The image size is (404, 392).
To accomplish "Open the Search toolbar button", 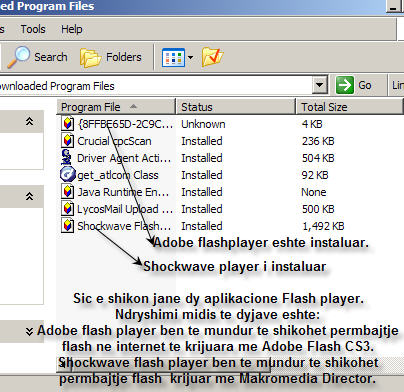I will [x=38, y=57].
